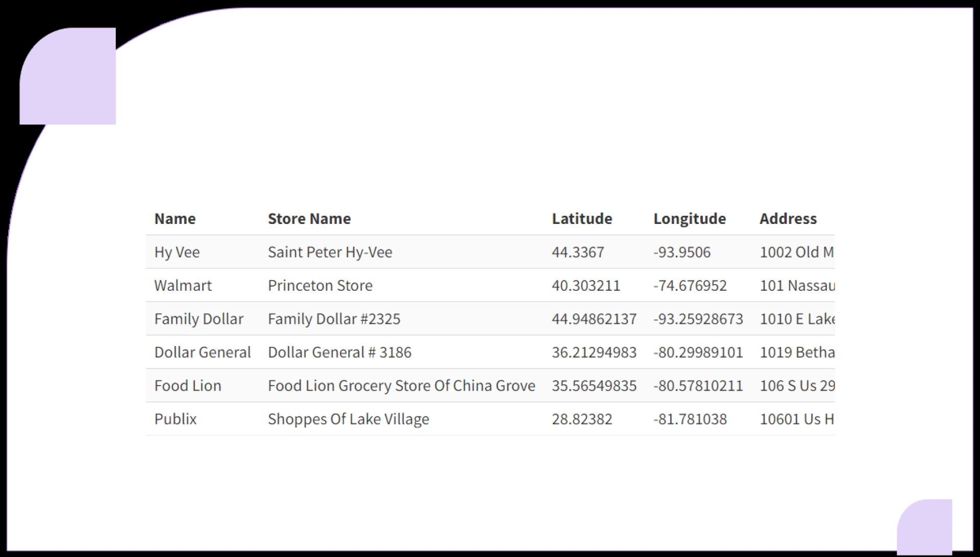Click the Family Dollar #2325 cell
This screenshot has width=980, height=557.
click(x=334, y=319)
